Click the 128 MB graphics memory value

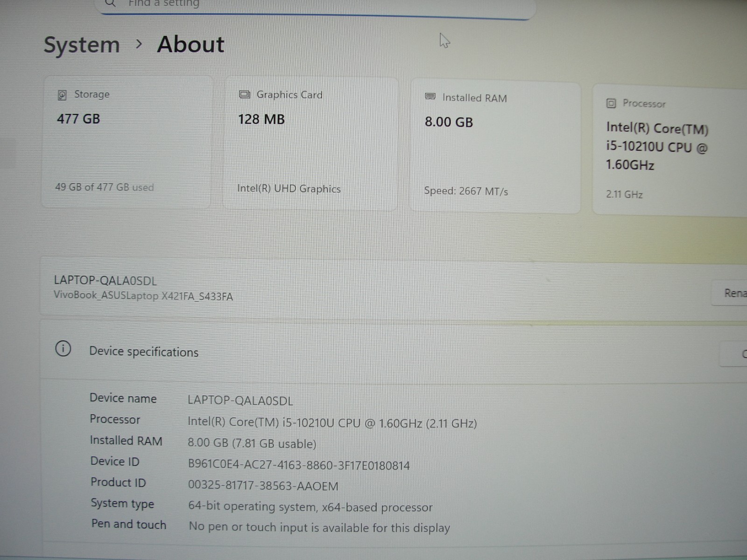261,119
